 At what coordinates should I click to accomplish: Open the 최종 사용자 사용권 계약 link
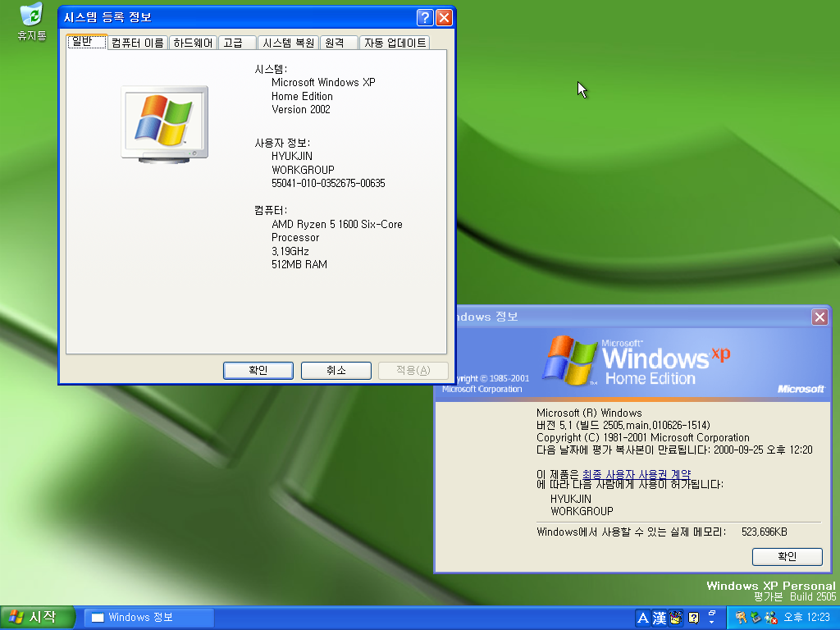tap(637, 475)
